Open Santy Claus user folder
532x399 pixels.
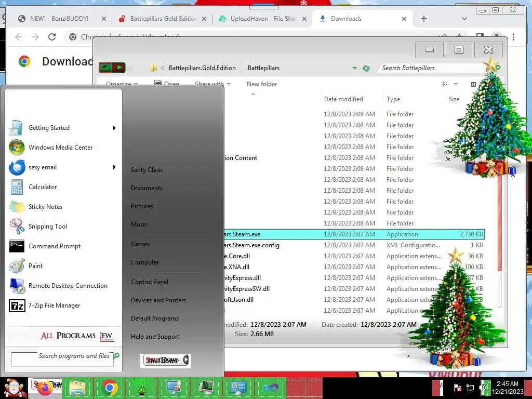[x=147, y=170]
